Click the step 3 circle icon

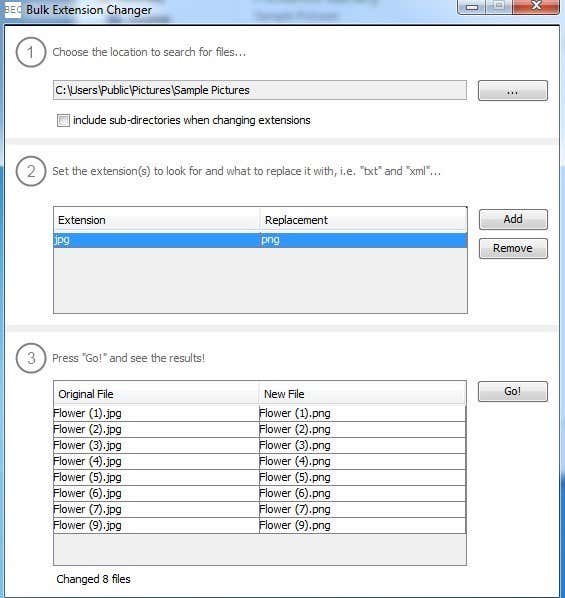pyautogui.click(x=31, y=358)
